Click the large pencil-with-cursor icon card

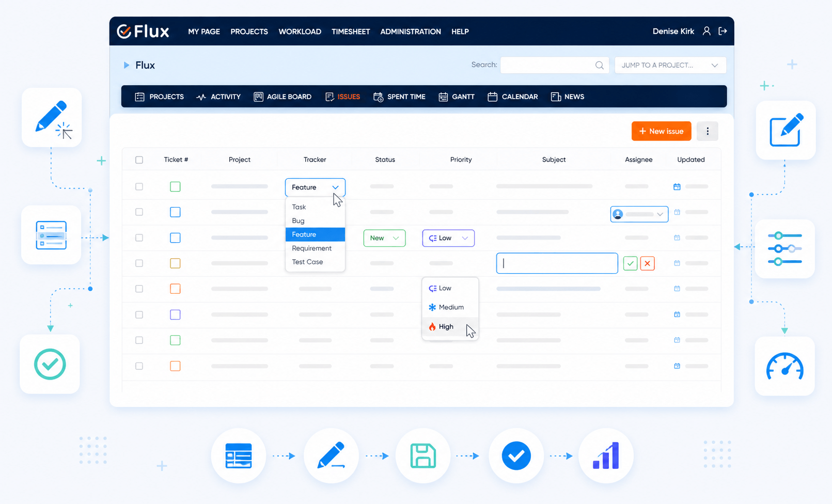click(x=52, y=117)
